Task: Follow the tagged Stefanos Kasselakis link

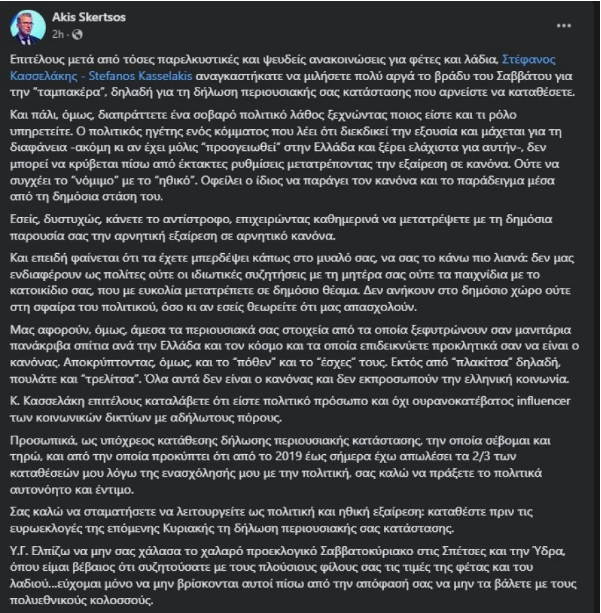Action: (140, 76)
